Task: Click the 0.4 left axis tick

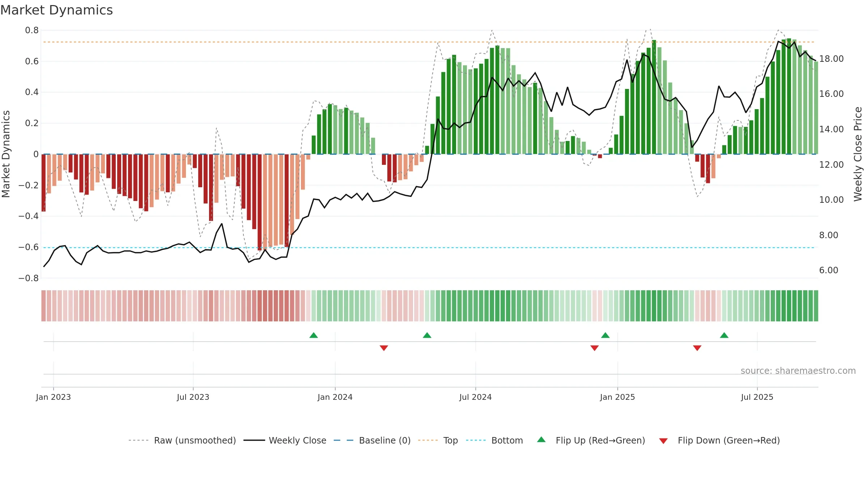Action: click(x=32, y=92)
